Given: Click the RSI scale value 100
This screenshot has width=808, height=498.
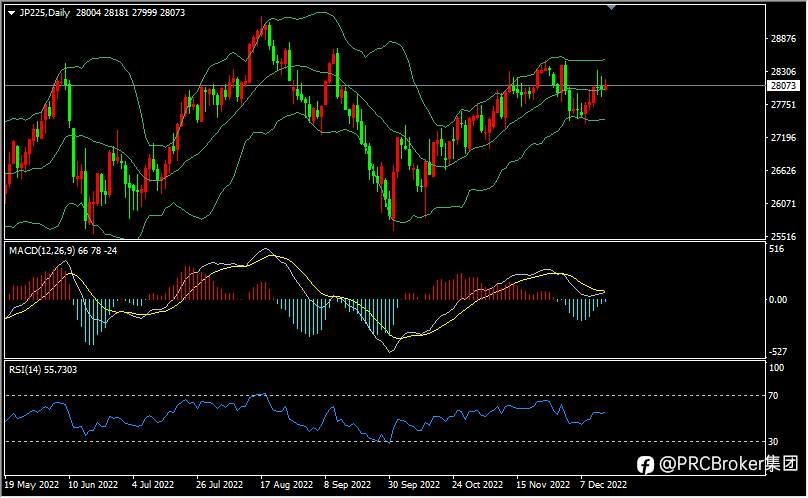Looking at the screenshot, I should [x=776, y=368].
